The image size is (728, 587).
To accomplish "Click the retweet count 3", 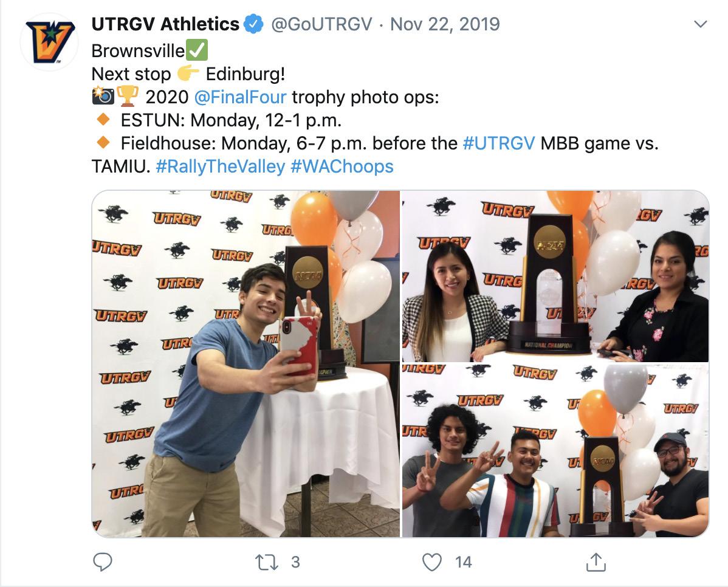I will 295,562.
